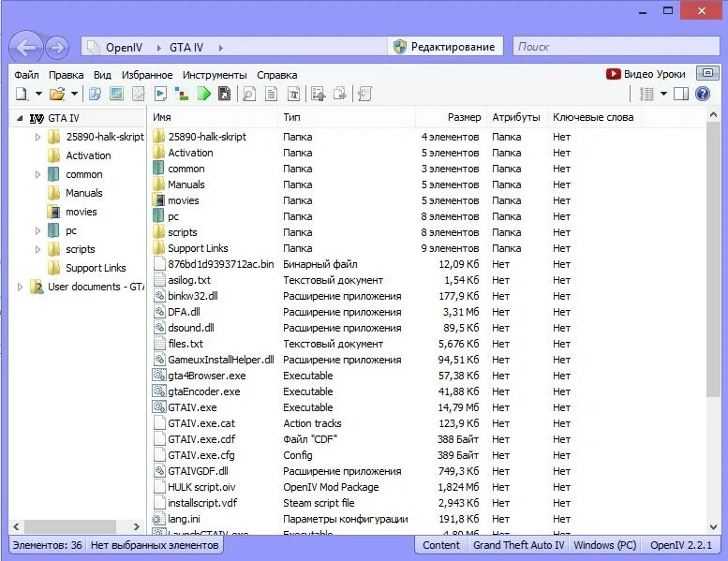Image resolution: width=728 pixels, height=561 pixels.
Task: Open the dropdown arrow beside New icon
Action: click(x=39, y=95)
